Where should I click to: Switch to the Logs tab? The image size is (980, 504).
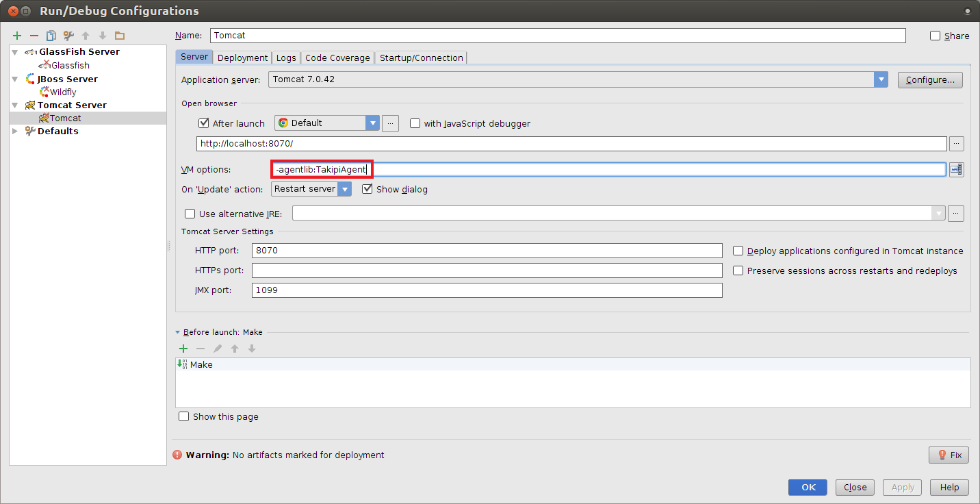coord(286,58)
